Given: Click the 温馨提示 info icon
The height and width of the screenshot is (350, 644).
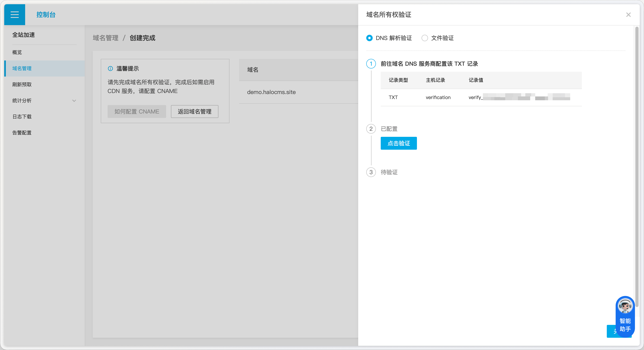Looking at the screenshot, I should tap(110, 69).
